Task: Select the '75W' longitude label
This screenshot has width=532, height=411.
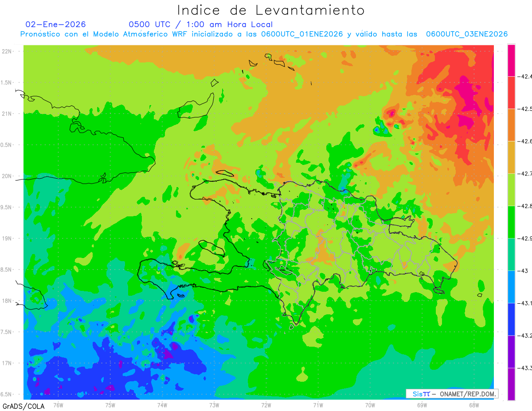Action: pyautogui.click(x=110, y=404)
